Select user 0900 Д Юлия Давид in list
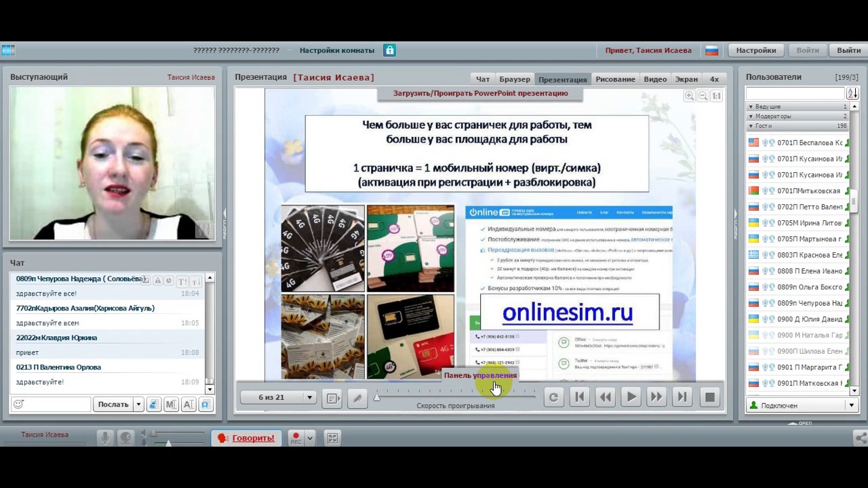The width and height of the screenshot is (868, 488). [x=797, y=319]
